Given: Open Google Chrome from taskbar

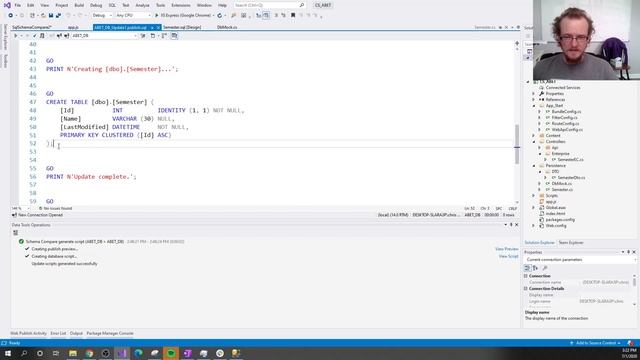Looking at the screenshot, I should pyautogui.click(x=89, y=353).
